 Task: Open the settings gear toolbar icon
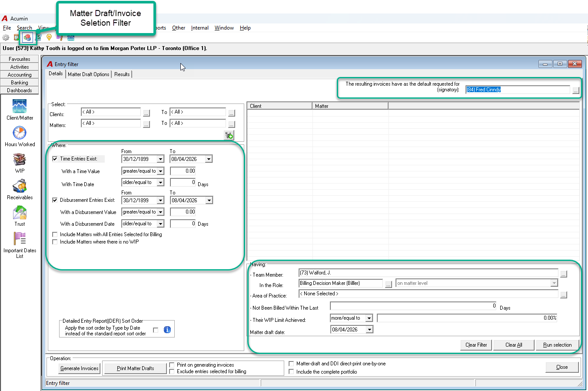6,37
